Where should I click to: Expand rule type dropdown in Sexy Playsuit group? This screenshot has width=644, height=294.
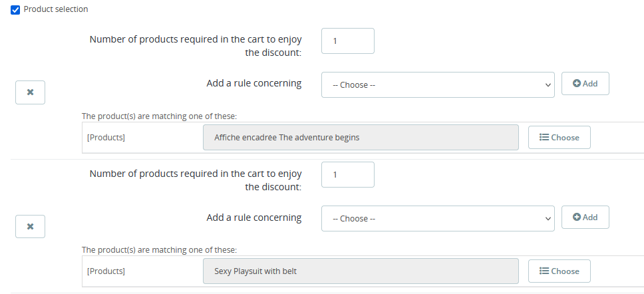point(437,219)
